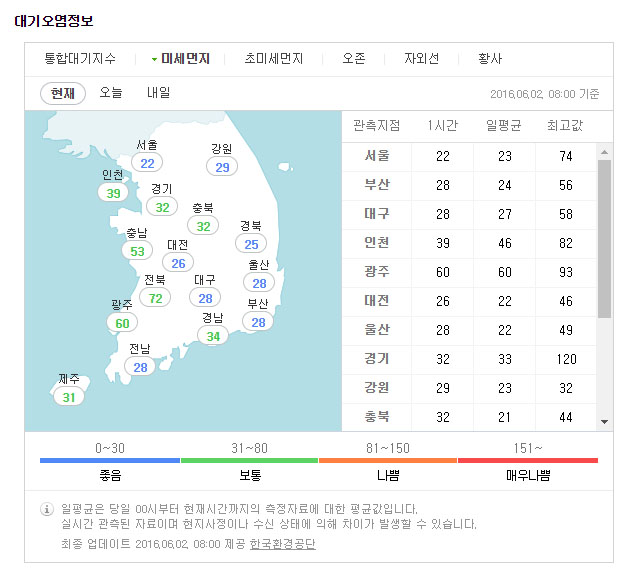This screenshot has height=570, width=628.
Task: Click the 전남 map bubble showing 28
Action: point(140,367)
